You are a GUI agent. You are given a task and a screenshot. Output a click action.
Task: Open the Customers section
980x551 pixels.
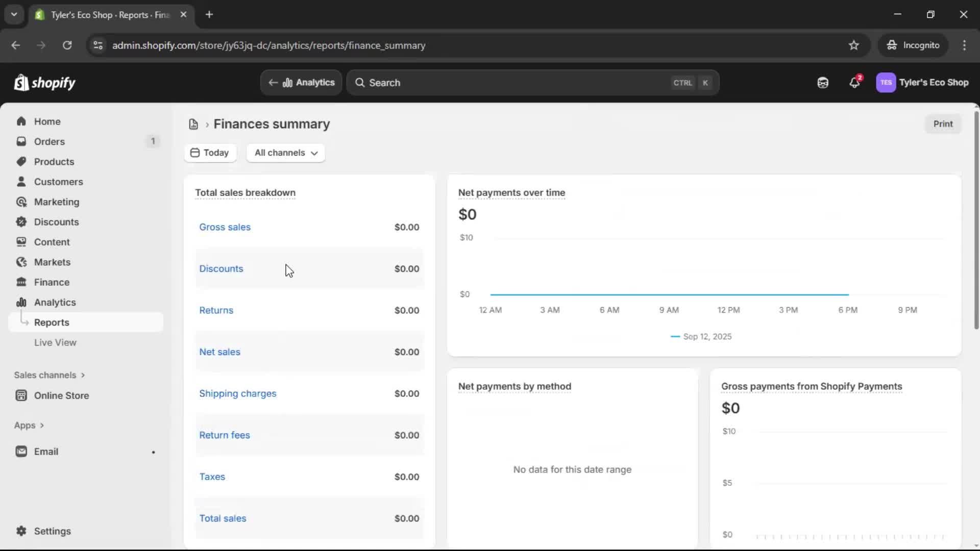(x=59, y=181)
